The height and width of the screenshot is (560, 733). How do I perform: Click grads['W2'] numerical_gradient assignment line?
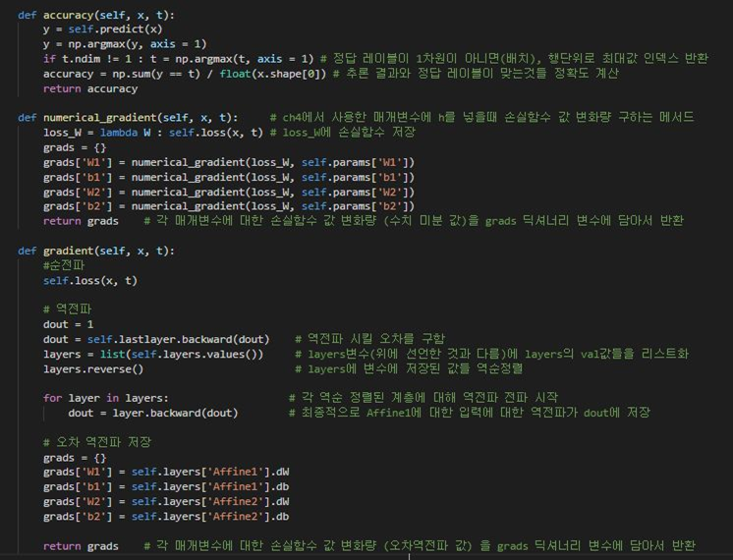tap(229, 193)
